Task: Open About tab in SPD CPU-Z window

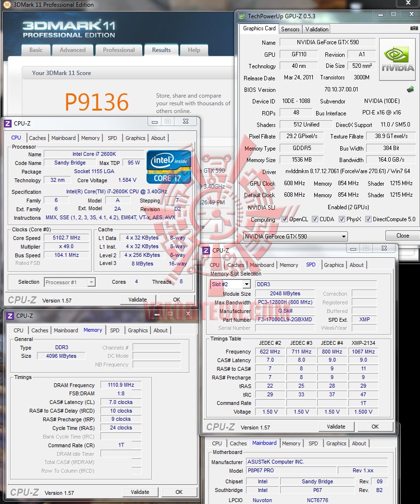Action: pyautogui.click(x=357, y=265)
